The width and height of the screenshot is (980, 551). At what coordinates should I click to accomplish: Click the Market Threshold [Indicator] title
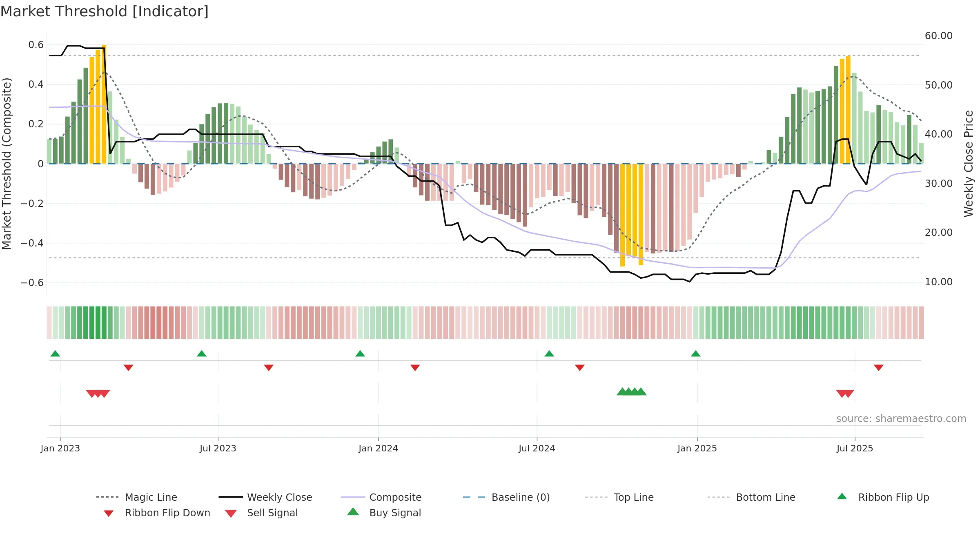pyautogui.click(x=105, y=11)
